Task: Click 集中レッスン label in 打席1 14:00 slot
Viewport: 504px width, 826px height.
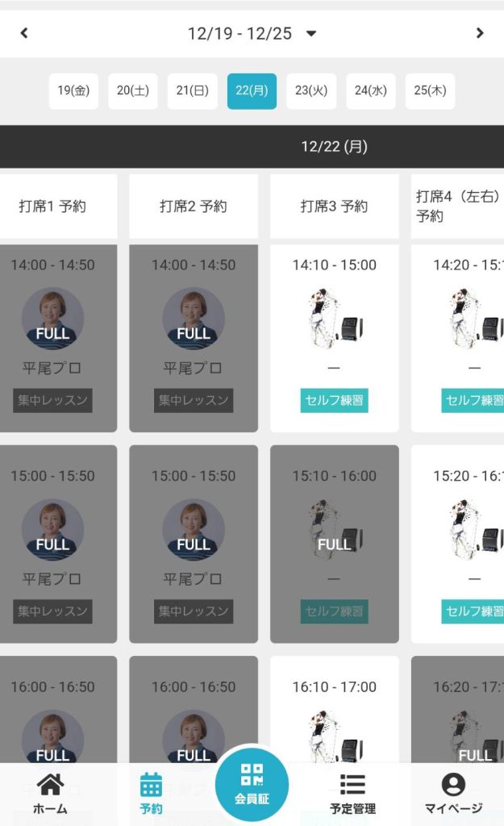Action: point(52,400)
